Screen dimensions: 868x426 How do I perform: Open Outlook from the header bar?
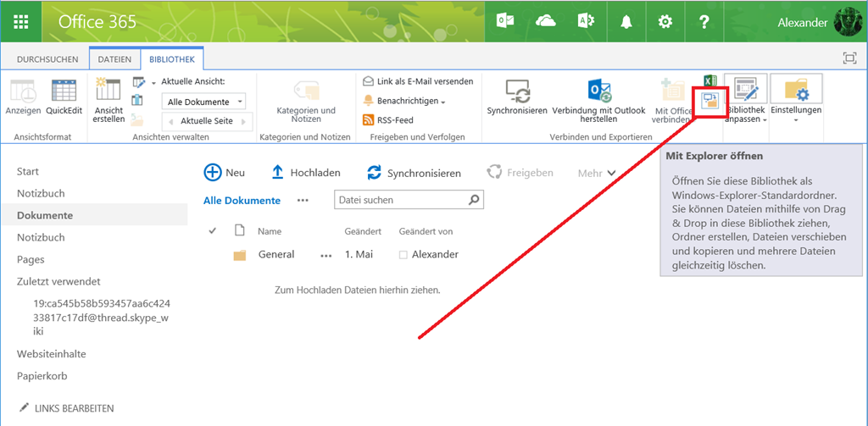505,21
